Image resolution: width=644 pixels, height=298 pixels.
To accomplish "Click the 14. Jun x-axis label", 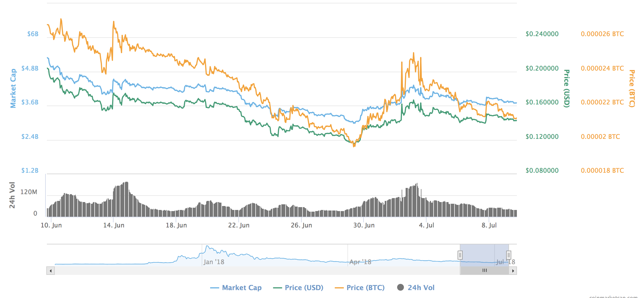I will (114, 225).
